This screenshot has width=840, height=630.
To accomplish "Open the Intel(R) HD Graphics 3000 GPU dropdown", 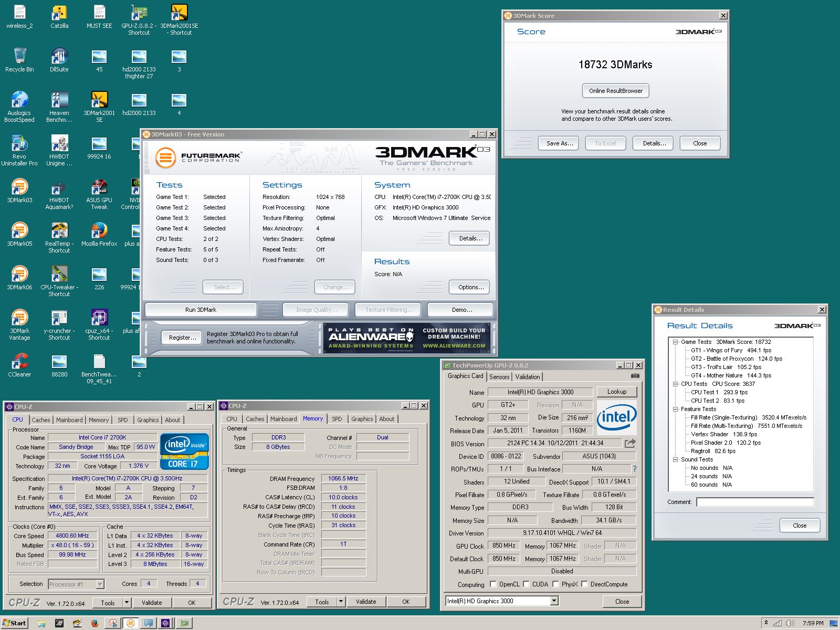I will click(x=554, y=601).
